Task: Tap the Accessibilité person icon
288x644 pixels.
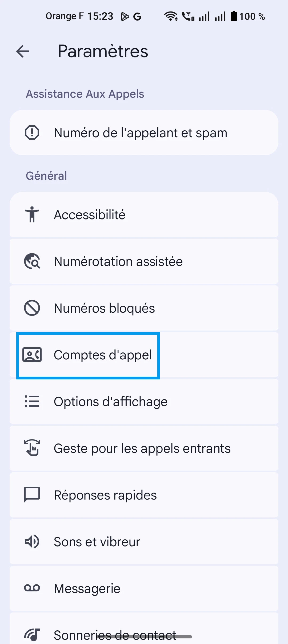Action: 32,214
